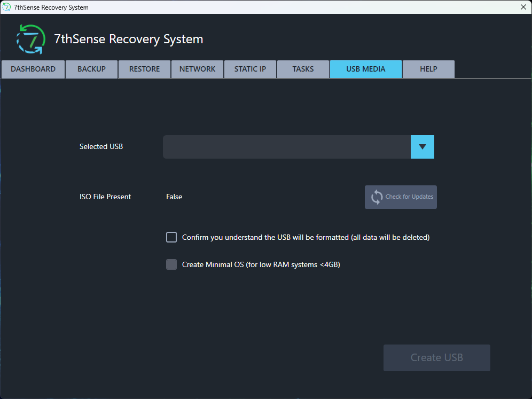The height and width of the screenshot is (399, 532).
Task: Click the refresh icon on Check for Updates
Action: [377, 197]
